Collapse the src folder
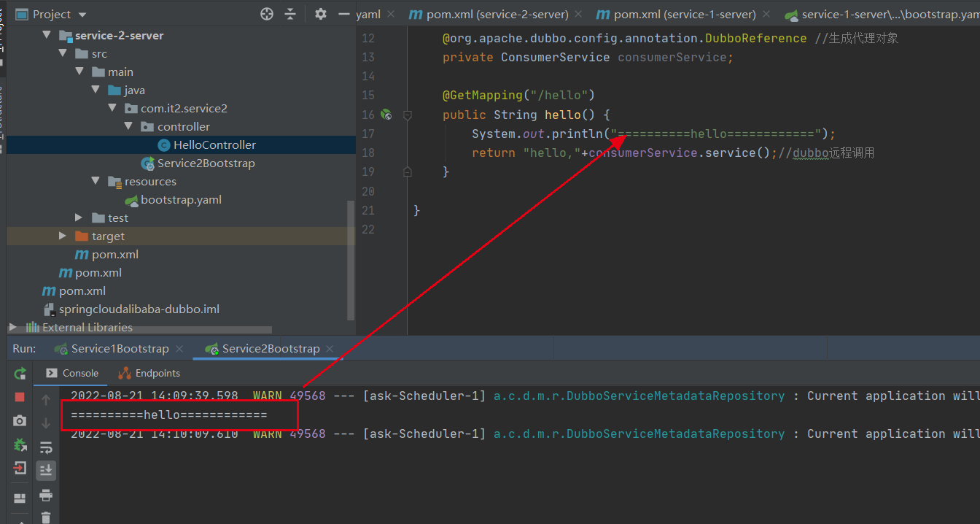This screenshot has width=980, height=524. click(63, 53)
